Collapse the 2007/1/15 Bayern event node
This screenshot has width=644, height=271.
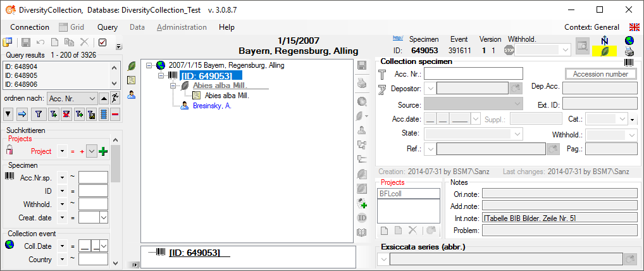149,65
